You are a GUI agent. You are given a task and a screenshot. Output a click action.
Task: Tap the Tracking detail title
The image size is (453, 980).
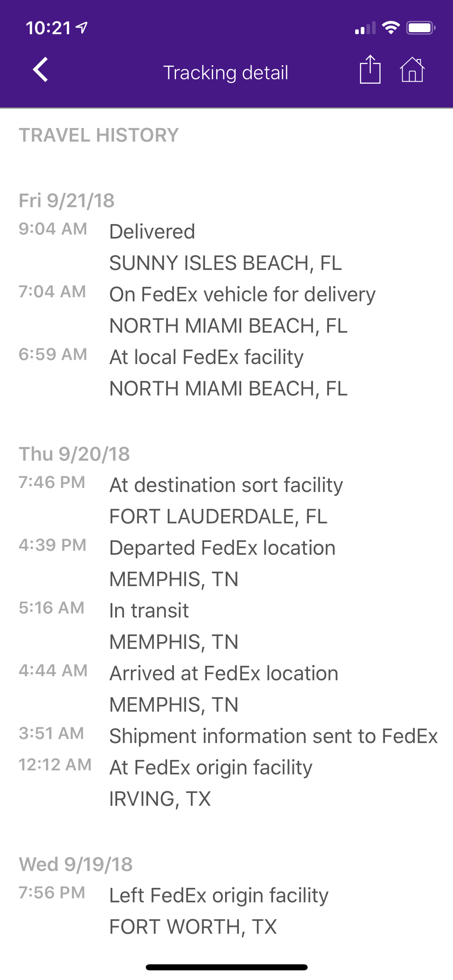(x=225, y=73)
